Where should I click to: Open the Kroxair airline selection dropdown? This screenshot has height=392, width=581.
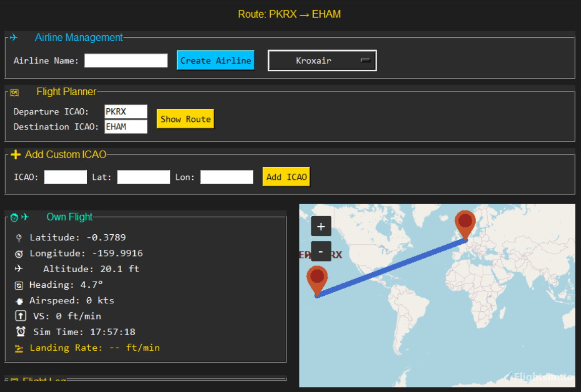tap(322, 60)
